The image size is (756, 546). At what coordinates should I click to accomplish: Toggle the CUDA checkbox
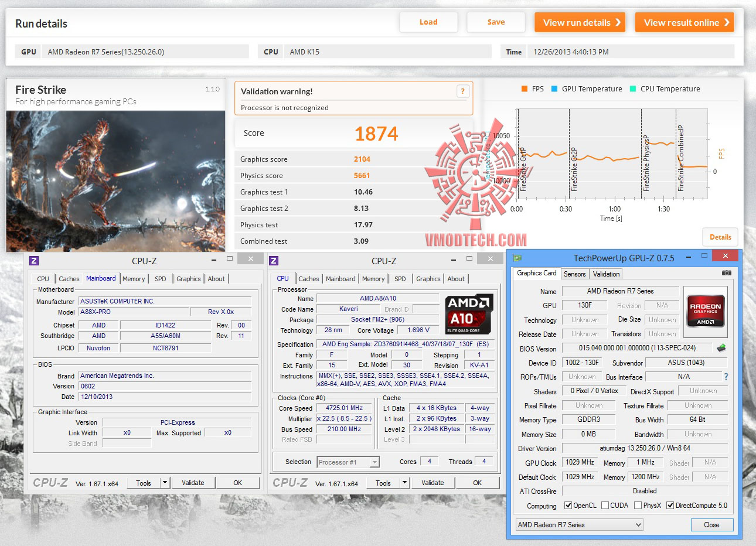(x=604, y=506)
